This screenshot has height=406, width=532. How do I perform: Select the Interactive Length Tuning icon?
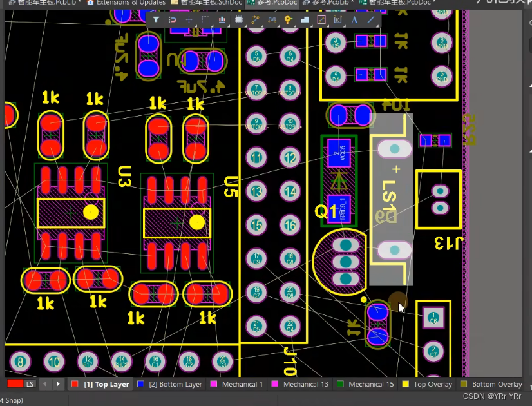(272, 20)
